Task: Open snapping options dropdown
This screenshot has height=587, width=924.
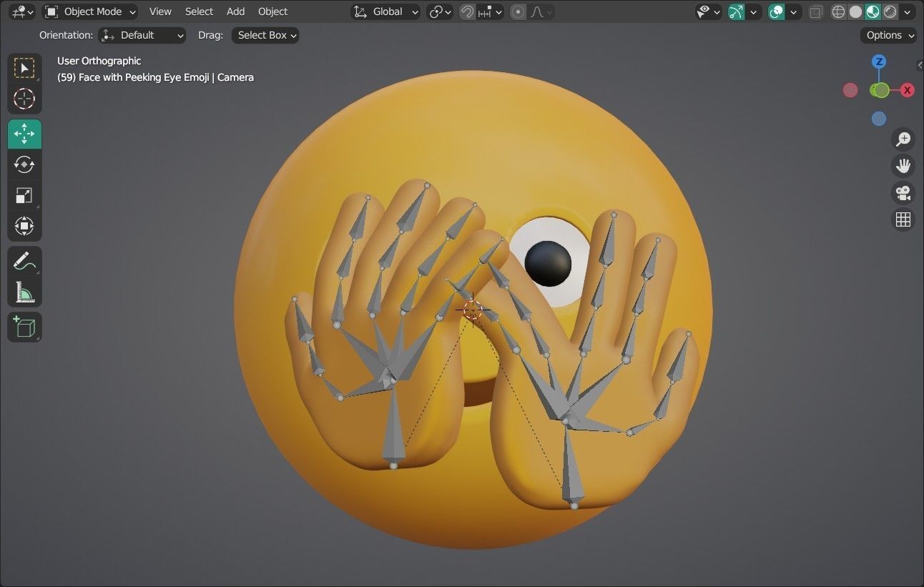Action: [491, 11]
